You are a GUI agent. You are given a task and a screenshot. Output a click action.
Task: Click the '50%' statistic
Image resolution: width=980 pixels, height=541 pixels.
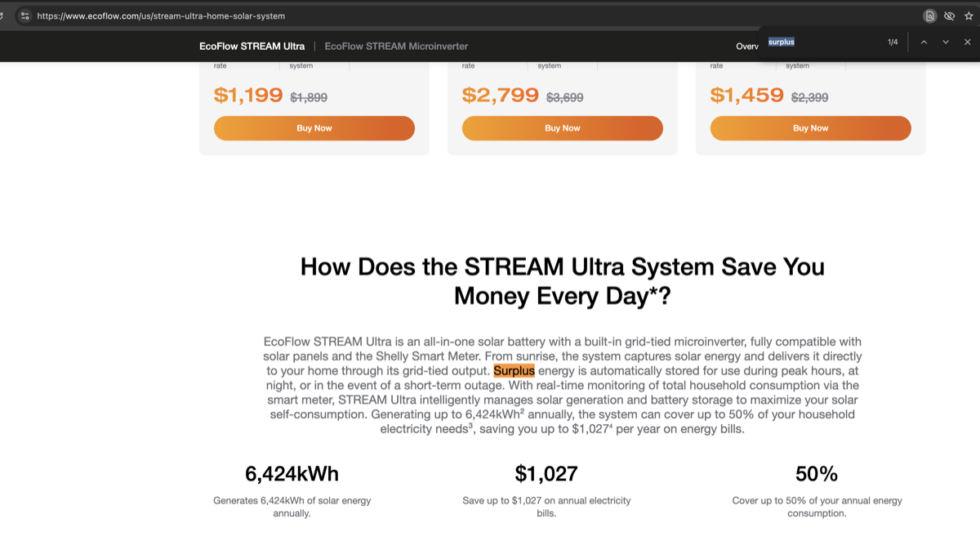tap(817, 474)
